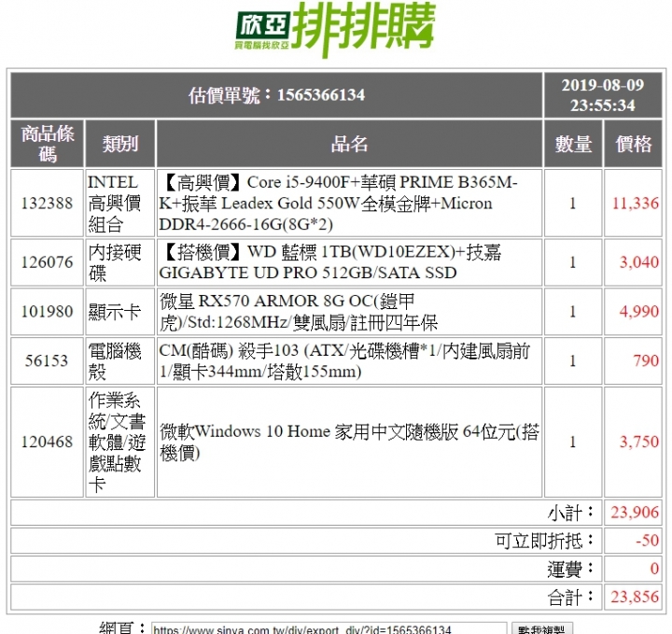The image size is (672, 634).
Task: Click the price 4,990
Action: click(639, 312)
